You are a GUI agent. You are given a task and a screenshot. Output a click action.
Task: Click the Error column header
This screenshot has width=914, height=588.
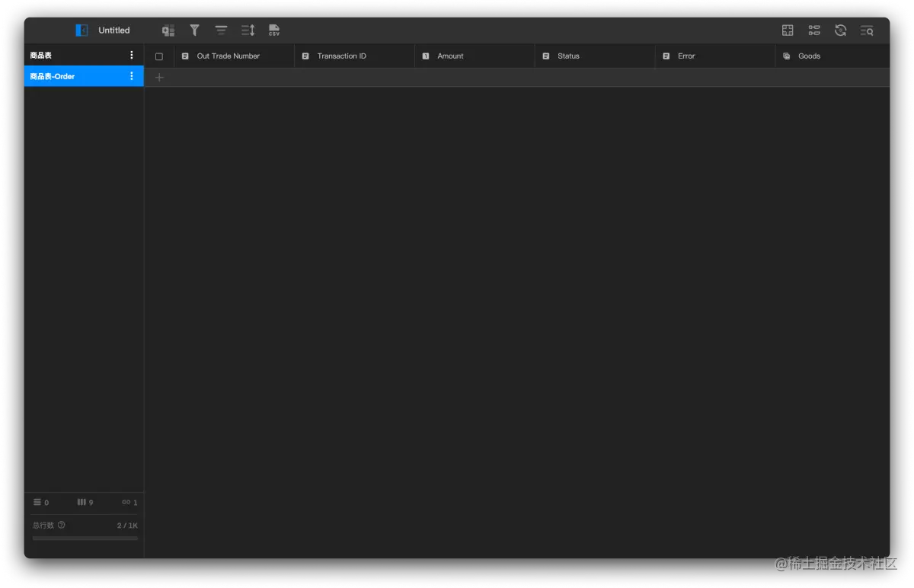tap(716, 56)
